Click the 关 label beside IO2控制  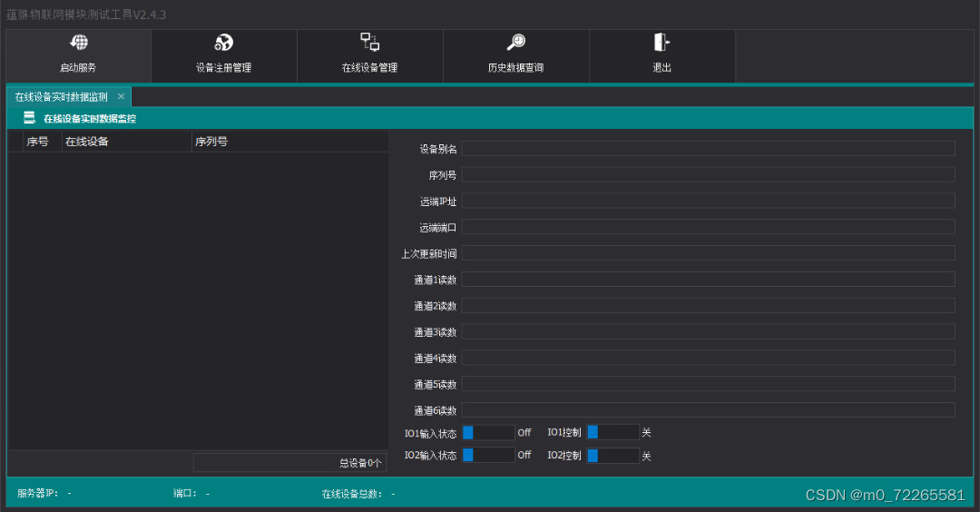646,457
